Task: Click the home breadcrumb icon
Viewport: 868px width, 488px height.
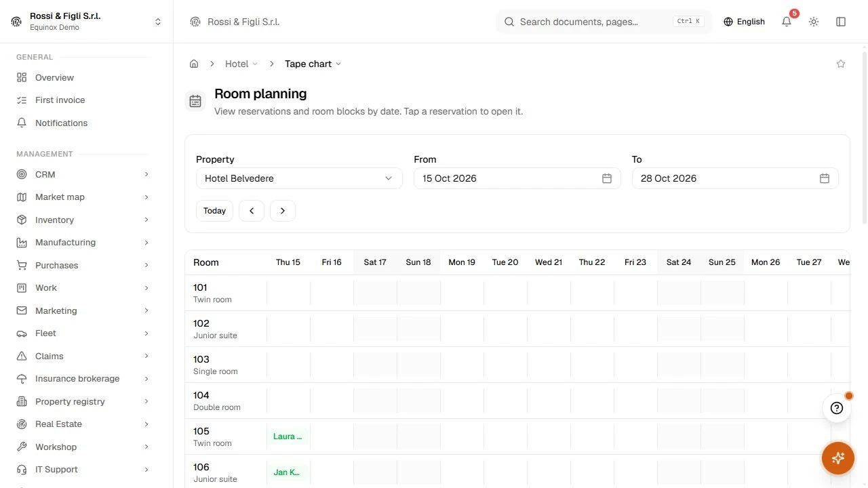Action: 194,64
